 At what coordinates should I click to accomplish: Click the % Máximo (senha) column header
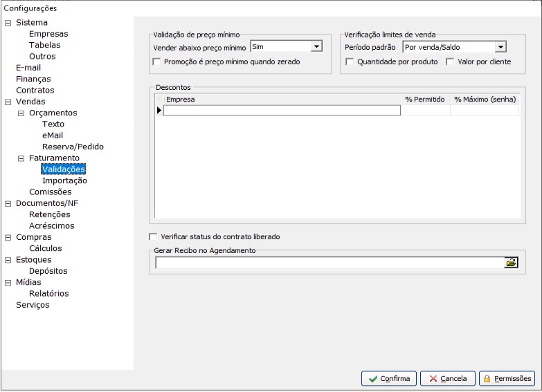485,100
